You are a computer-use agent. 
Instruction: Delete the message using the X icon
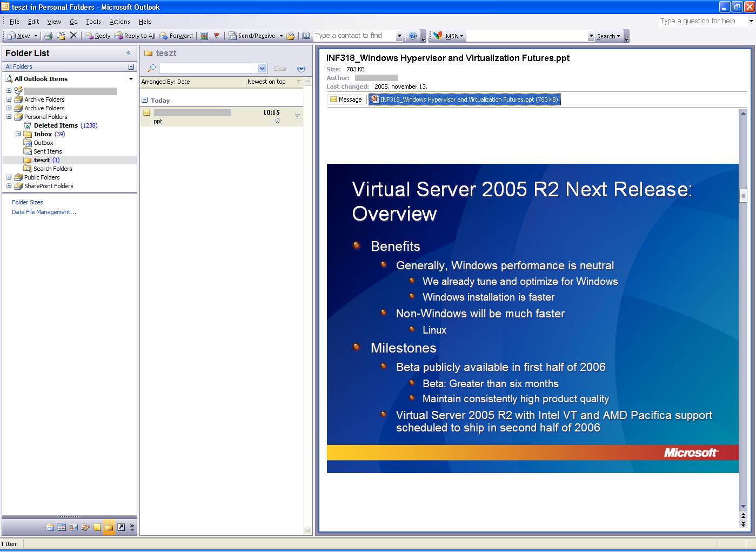click(x=73, y=36)
